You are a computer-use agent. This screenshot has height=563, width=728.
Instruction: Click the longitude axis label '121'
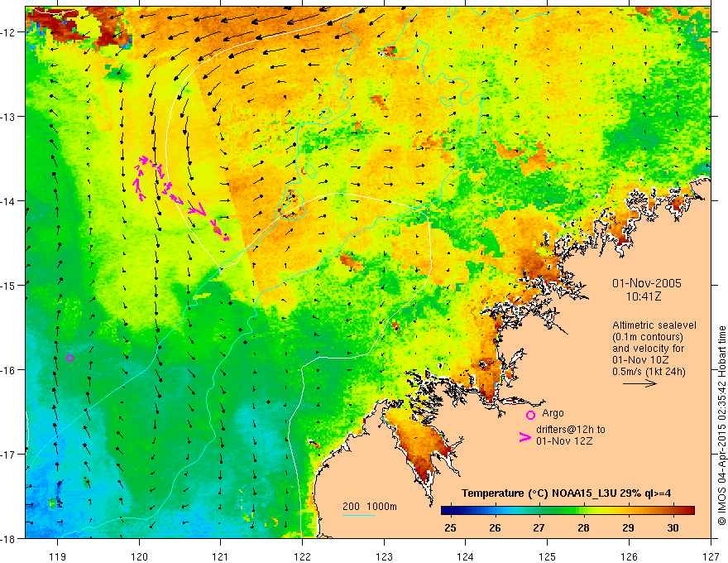[x=221, y=556]
